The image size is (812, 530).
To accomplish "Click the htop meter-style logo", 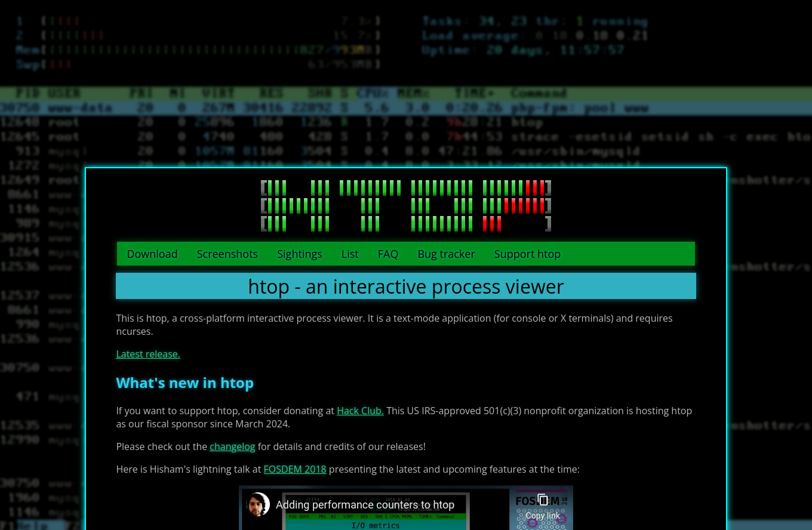I will pos(406,205).
